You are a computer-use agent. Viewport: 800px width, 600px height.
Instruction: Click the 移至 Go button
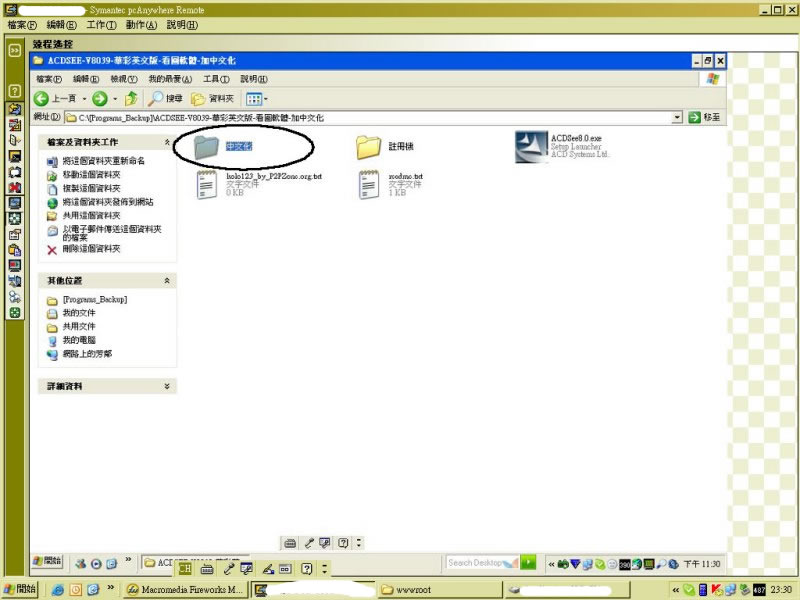tap(704, 117)
